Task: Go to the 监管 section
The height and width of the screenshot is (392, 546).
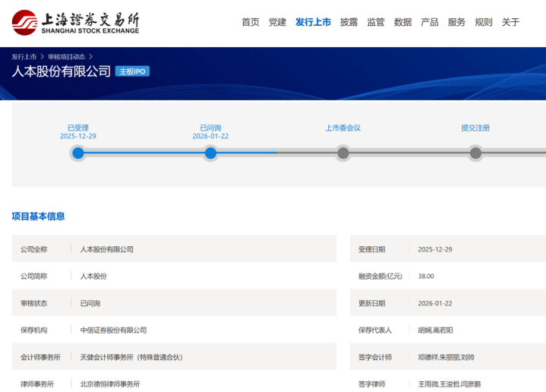Action: 376,22
